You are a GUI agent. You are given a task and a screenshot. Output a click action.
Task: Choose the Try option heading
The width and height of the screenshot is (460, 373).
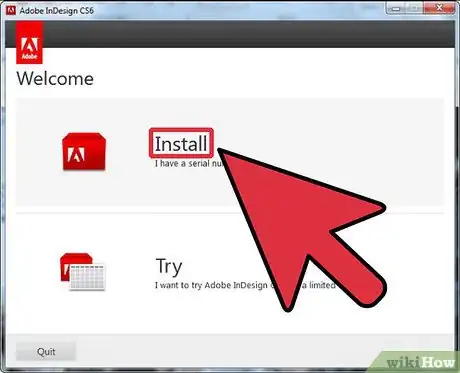169,267
